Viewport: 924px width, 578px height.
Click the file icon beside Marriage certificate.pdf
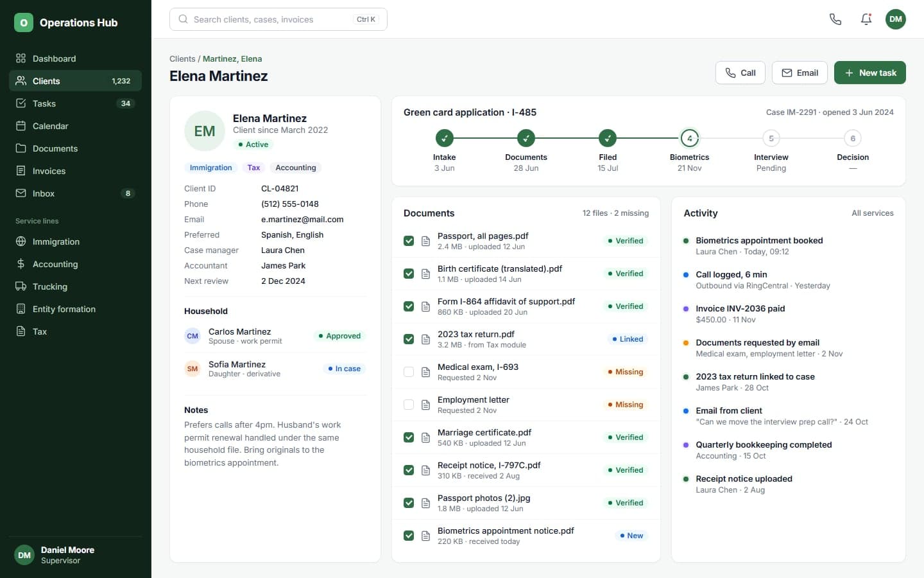click(x=425, y=437)
